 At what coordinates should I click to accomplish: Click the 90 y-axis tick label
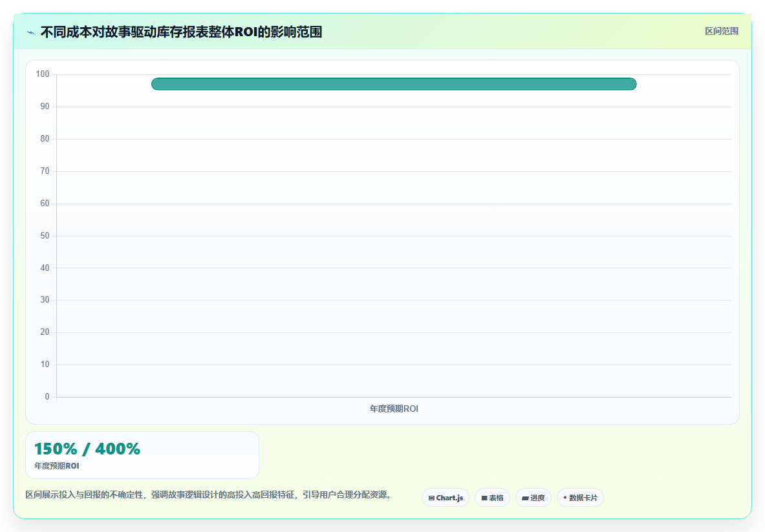[45, 106]
